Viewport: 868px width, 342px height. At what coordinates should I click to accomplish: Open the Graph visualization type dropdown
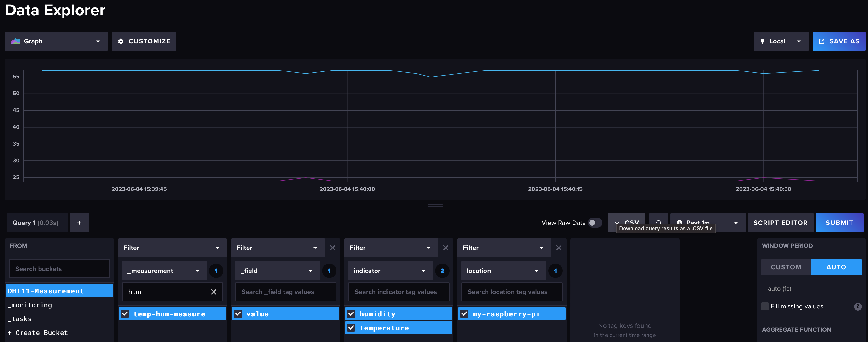(56, 41)
